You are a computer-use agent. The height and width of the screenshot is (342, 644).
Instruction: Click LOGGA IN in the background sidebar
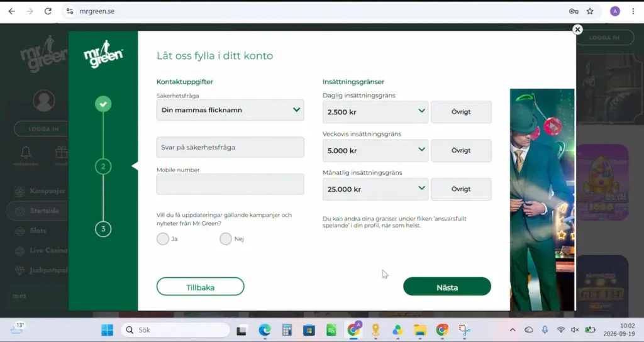pos(41,129)
